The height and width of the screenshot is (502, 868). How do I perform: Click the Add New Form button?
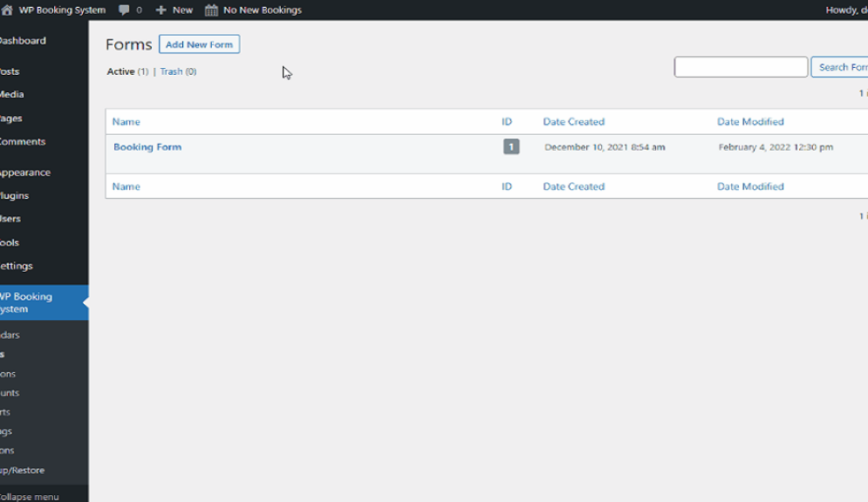point(199,44)
